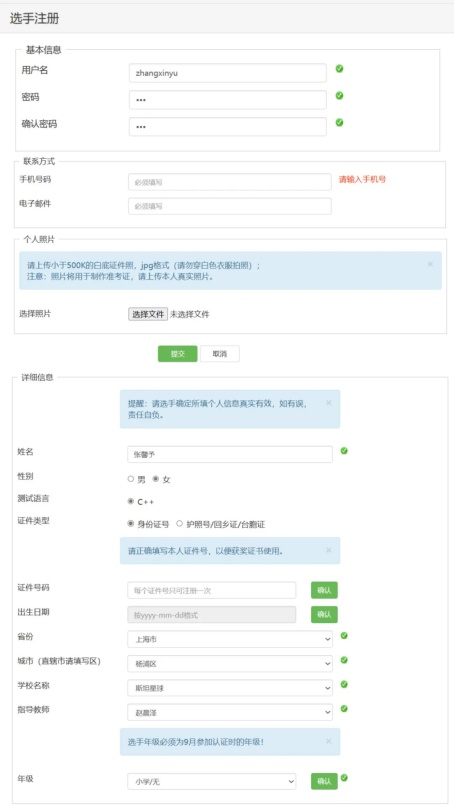Click the green checkmark beside 用户名 field
Image resolution: width=454 pixels, height=806 pixels.
click(x=339, y=68)
